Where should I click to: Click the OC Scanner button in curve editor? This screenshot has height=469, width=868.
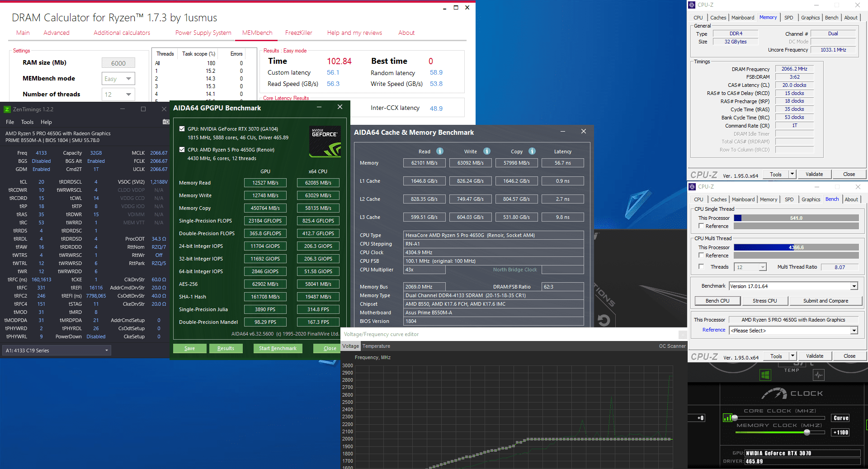click(x=672, y=346)
